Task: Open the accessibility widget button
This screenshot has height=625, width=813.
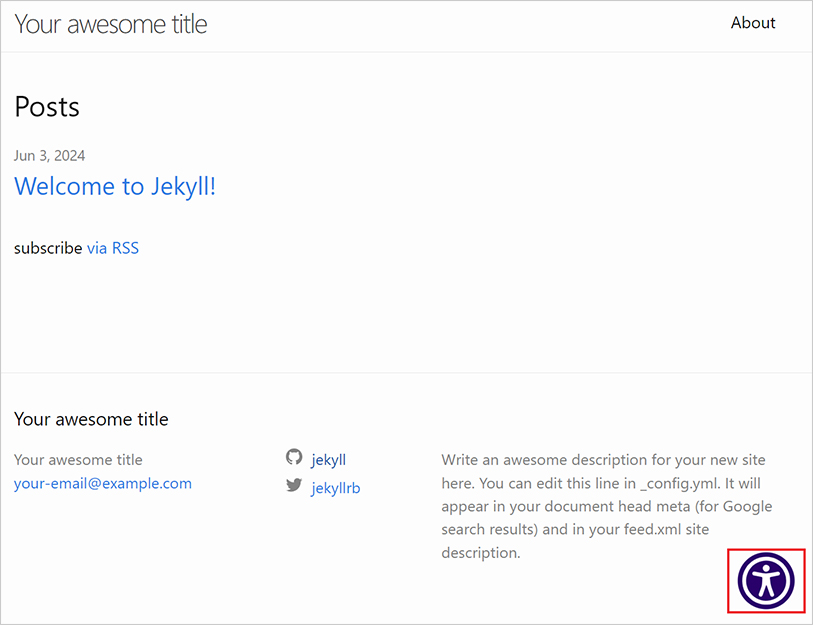Action: coord(766,581)
